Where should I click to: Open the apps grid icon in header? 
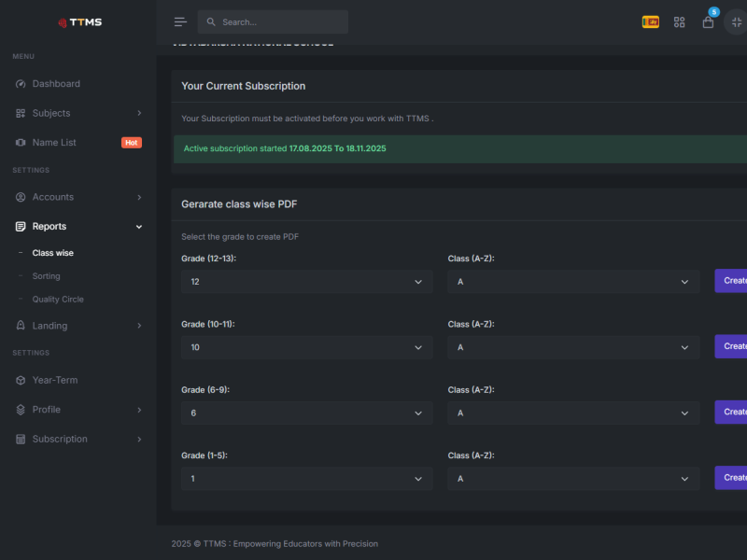679,21
